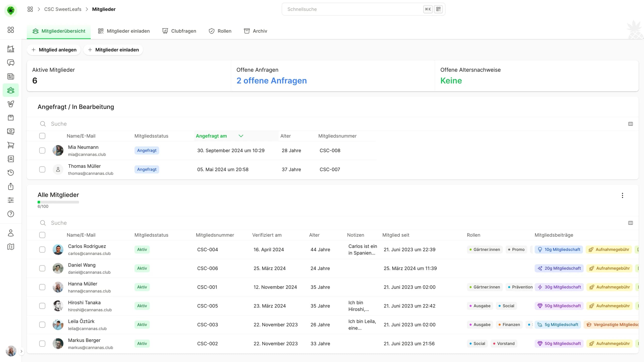Viewport: 644px width, 362px height.
Task: Open the dashboard grid icon in sidebar
Action: tap(11, 30)
